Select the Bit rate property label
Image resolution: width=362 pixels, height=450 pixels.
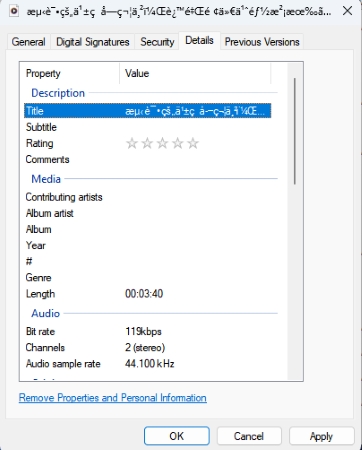coord(40,331)
